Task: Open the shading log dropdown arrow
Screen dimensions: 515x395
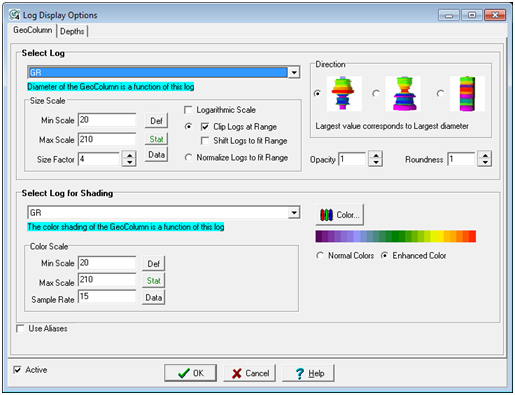Action: click(x=294, y=213)
